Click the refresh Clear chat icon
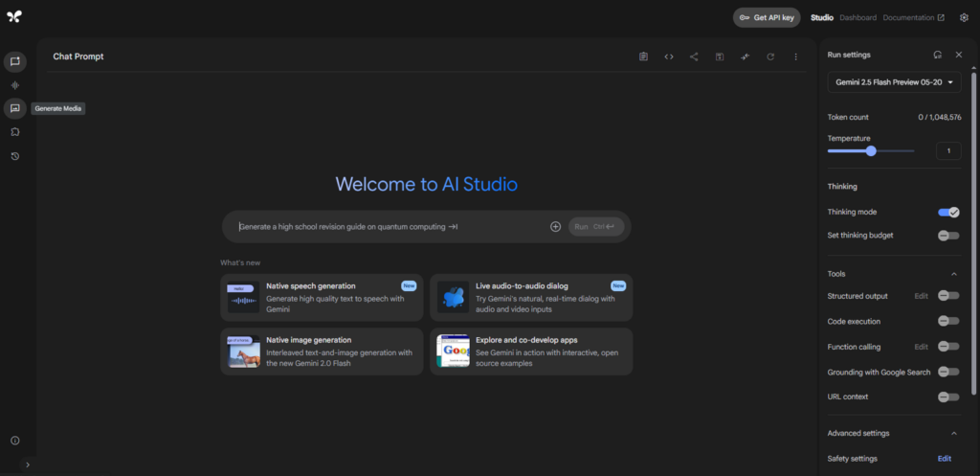 click(770, 57)
